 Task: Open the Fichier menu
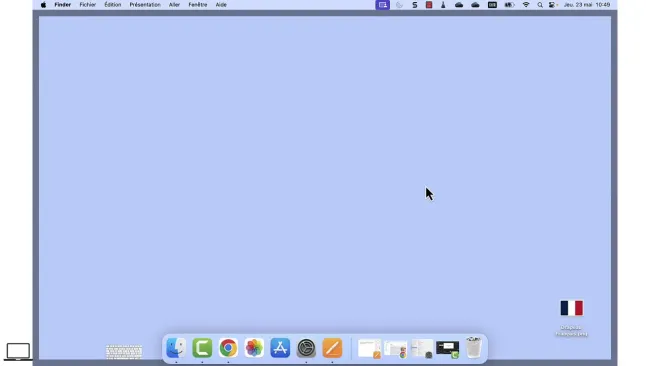(x=87, y=5)
